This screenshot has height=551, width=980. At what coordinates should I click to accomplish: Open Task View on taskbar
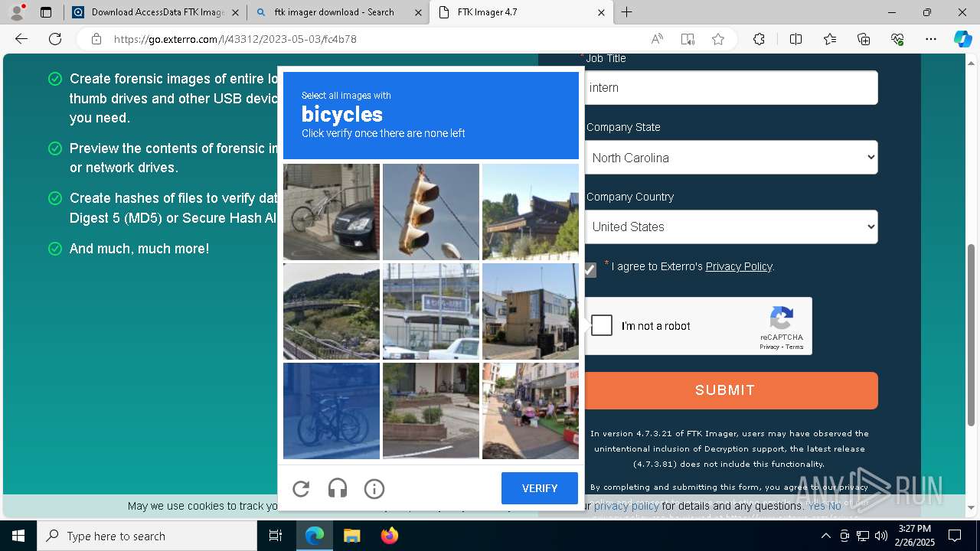(x=276, y=536)
